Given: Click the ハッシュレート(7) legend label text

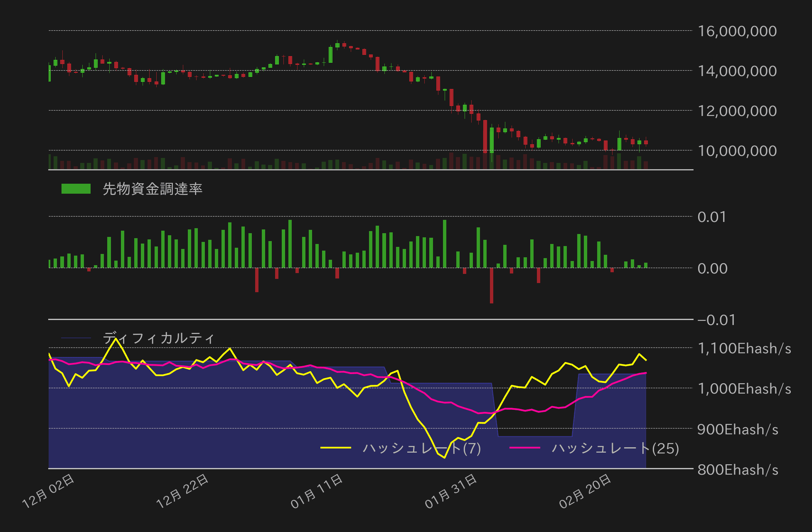Looking at the screenshot, I should pos(422,448).
